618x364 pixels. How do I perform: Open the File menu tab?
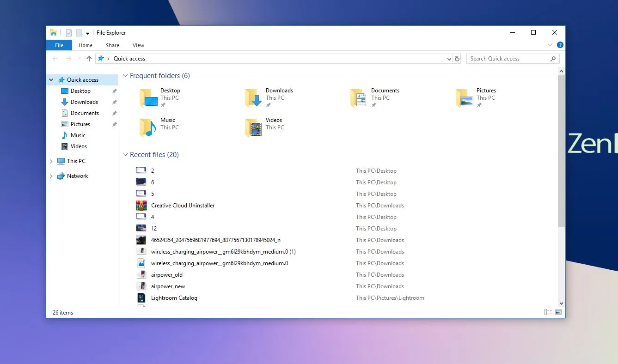(59, 45)
